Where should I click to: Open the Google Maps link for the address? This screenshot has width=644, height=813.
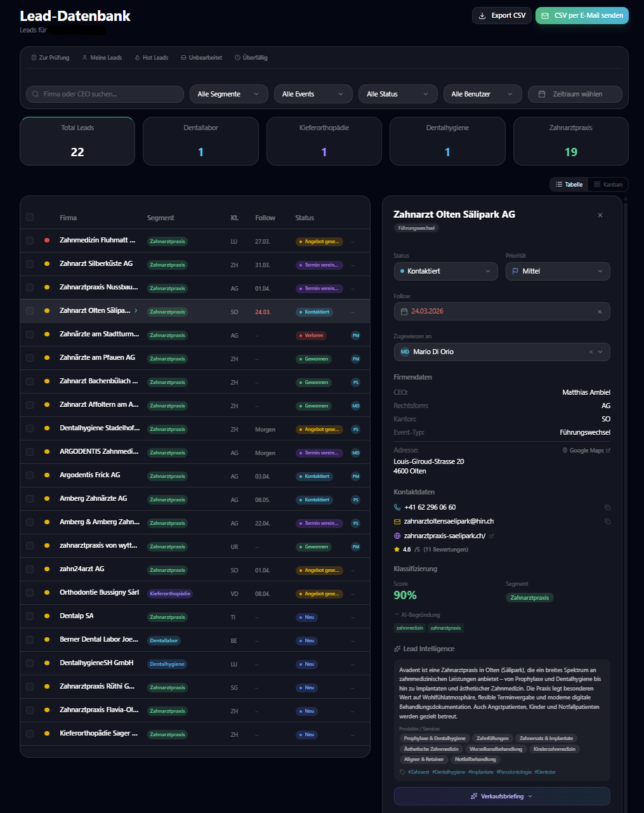pyautogui.click(x=586, y=451)
